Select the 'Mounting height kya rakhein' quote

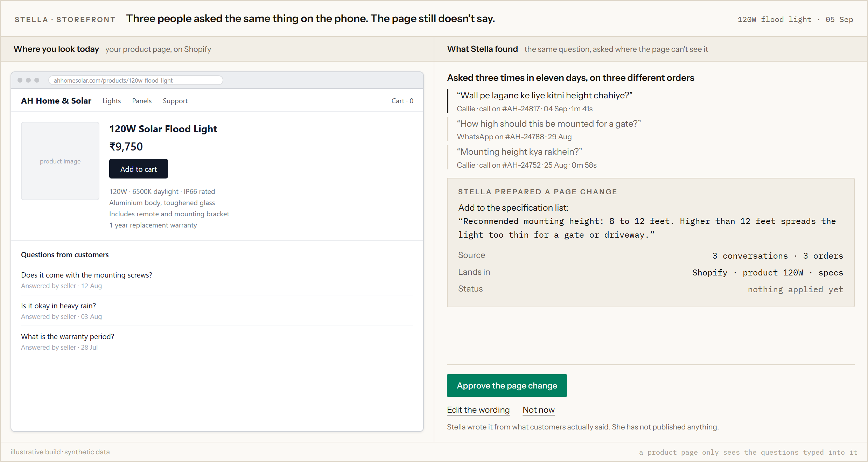(x=519, y=152)
